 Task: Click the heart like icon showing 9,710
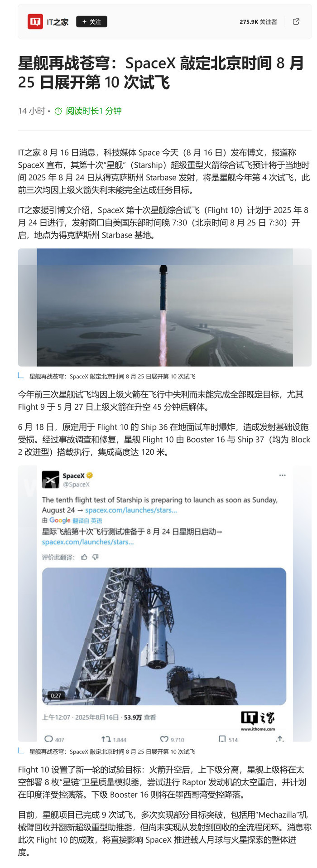pyautogui.click(x=164, y=739)
